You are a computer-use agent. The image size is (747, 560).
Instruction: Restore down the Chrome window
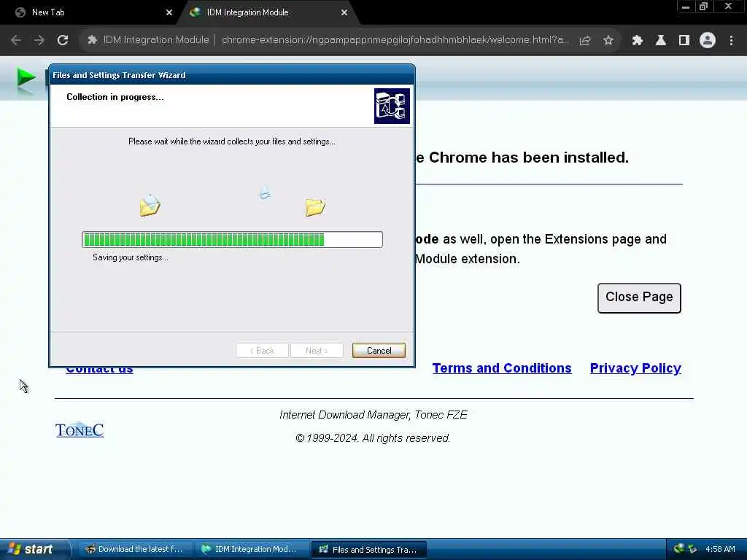click(x=703, y=7)
